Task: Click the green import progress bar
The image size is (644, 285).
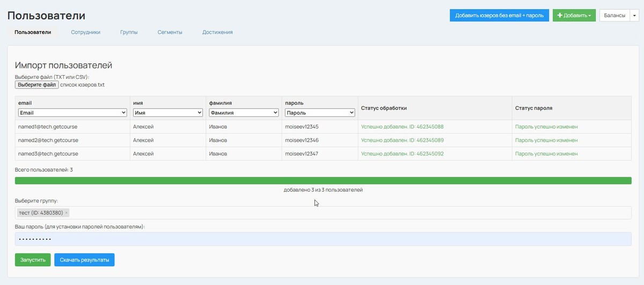Action: tap(322, 181)
